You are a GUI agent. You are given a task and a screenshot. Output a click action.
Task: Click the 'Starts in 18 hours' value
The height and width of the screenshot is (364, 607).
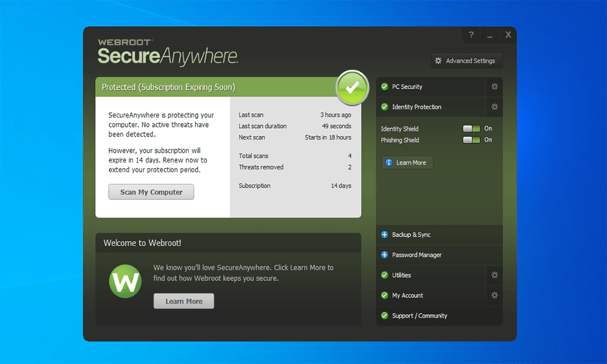tap(328, 137)
